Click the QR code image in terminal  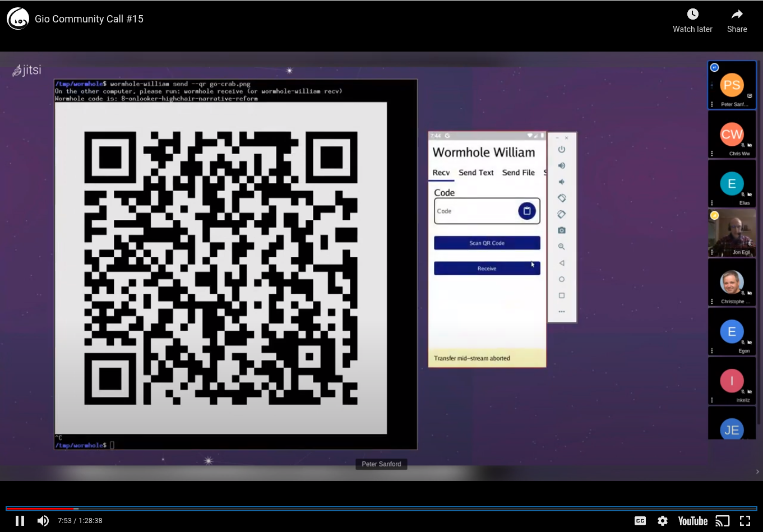point(221,268)
